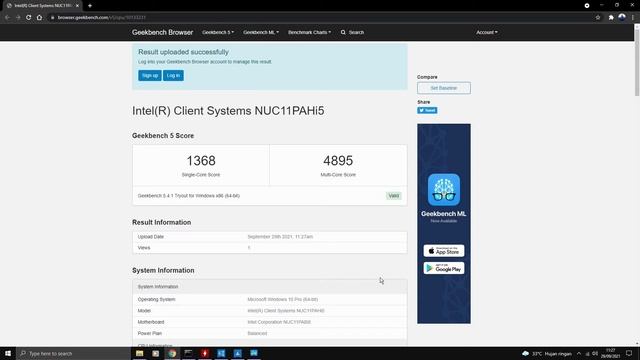Click the taskbar search box
The height and width of the screenshot is (360, 640).
[73, 353]
